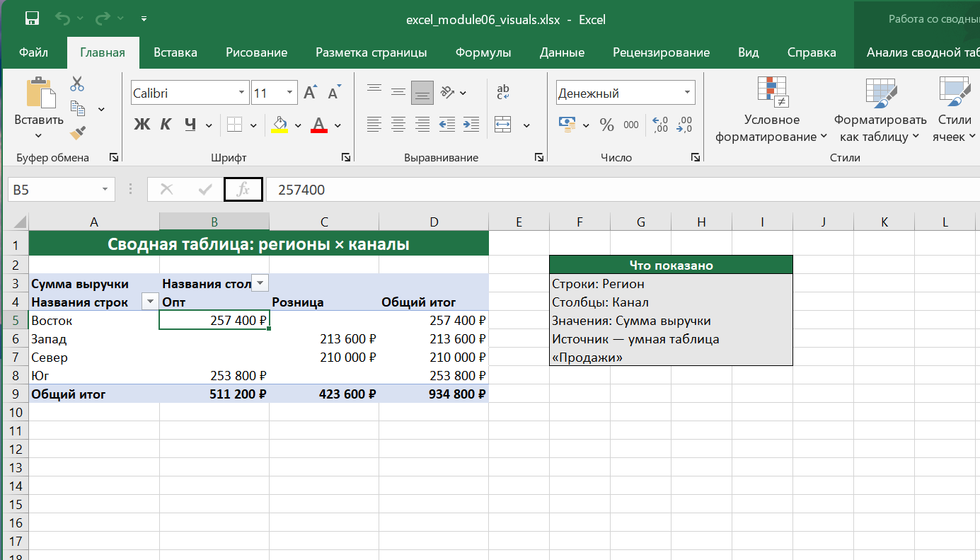Viewport: 980px width, 560px height.
Task: Apply yellow fill color bucket
Action: point(280,125)
